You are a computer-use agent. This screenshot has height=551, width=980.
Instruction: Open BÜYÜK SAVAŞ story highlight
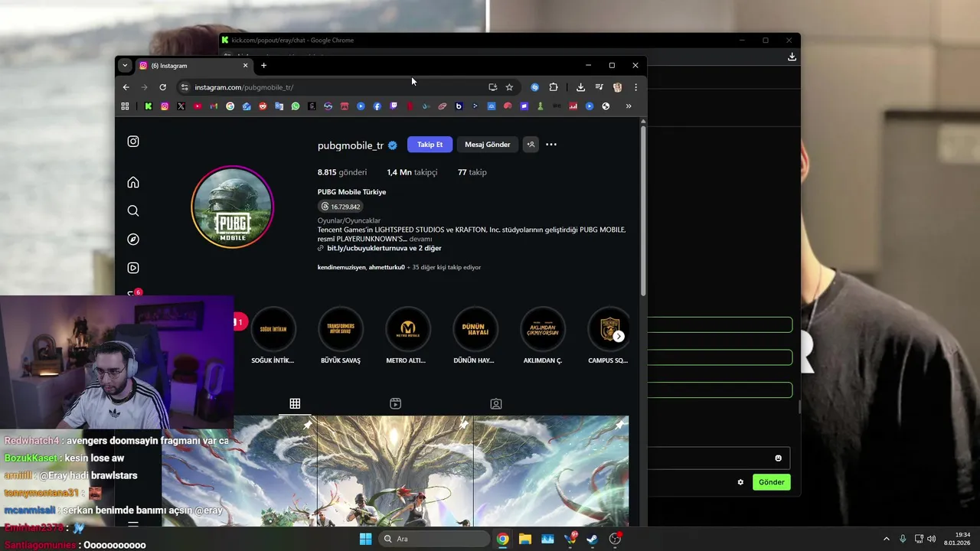pyautogui.click(x=340, y=335)
